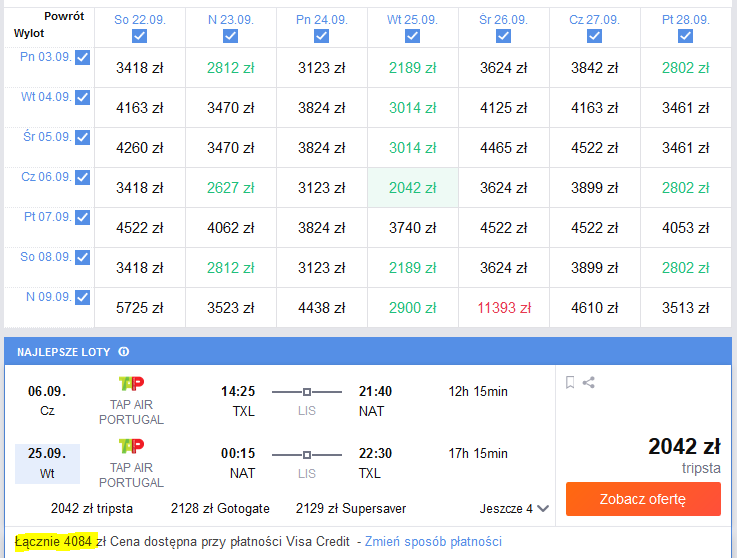
Task: Choose 2129 zł Supersaver offer
Action: 351,509
